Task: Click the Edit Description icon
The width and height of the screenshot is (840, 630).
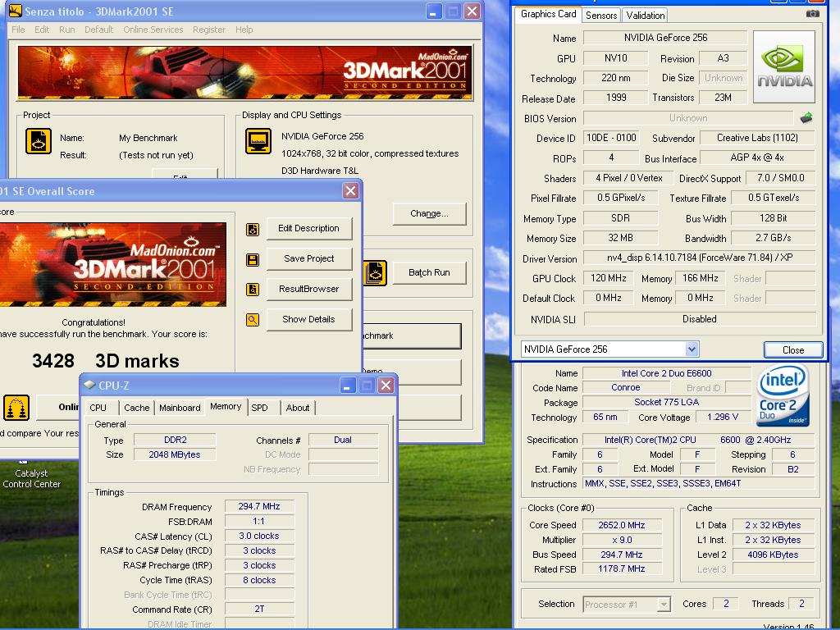Action: click(253, 230)
